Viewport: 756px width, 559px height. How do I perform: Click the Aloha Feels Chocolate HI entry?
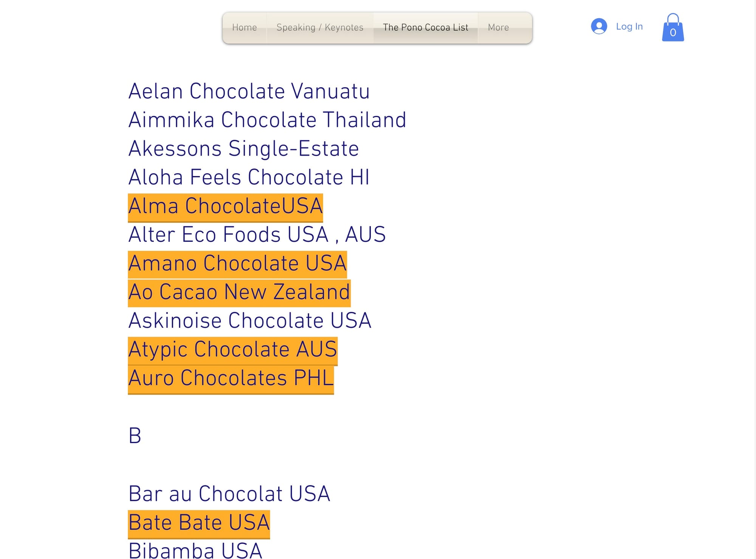249,178
